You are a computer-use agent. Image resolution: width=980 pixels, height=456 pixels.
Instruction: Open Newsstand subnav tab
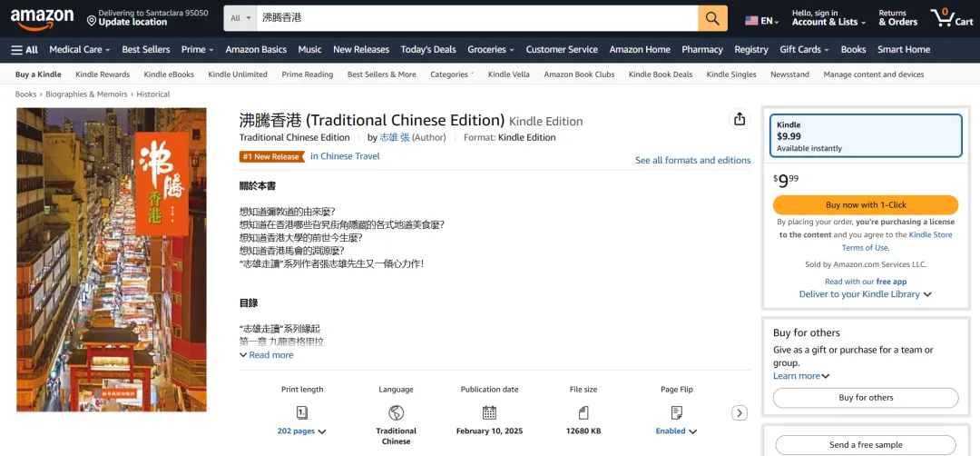tap(789, 74)
